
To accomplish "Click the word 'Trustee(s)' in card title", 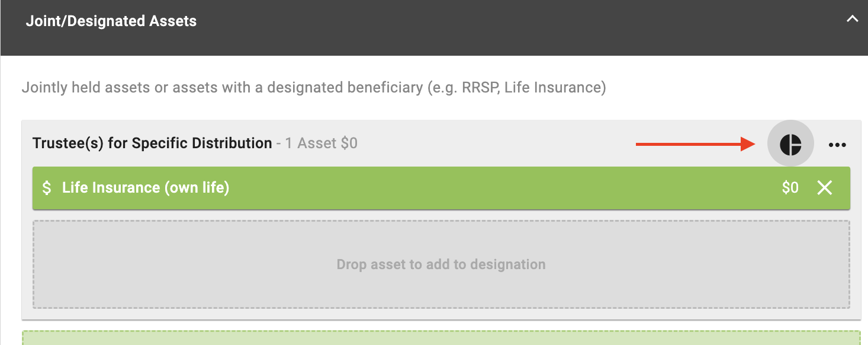I will point(69,143).
